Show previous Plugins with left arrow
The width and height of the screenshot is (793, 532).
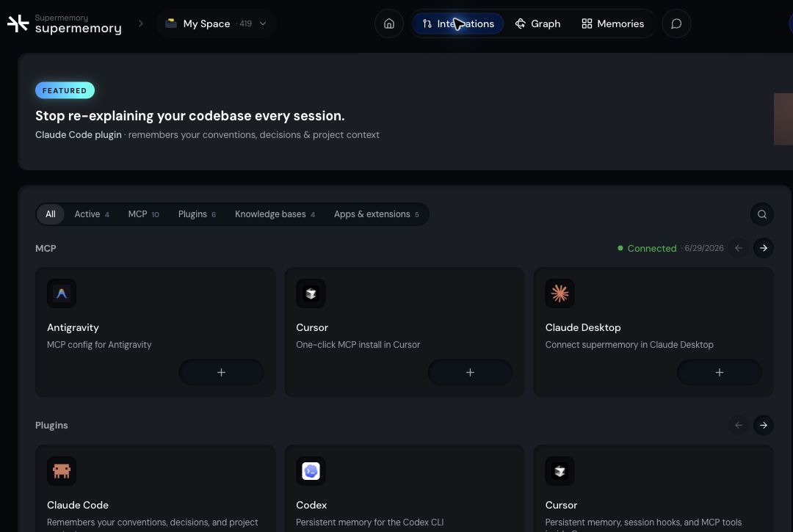[739, 426]
